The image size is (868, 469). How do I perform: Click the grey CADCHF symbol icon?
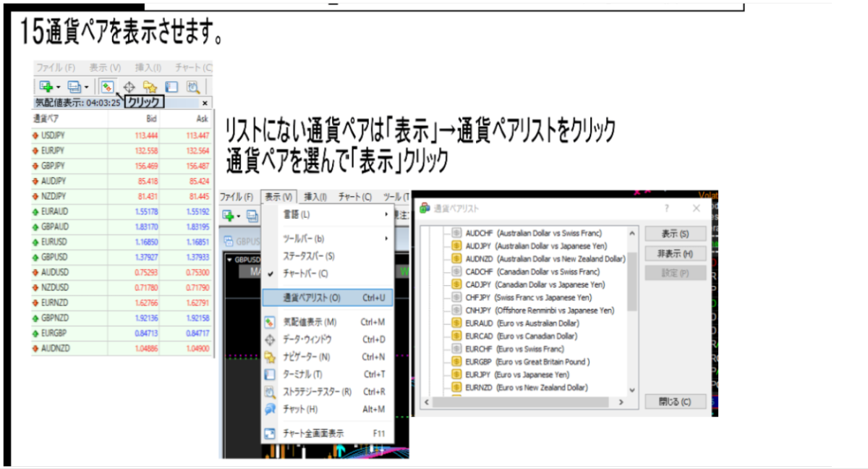[x=456, y=272]
